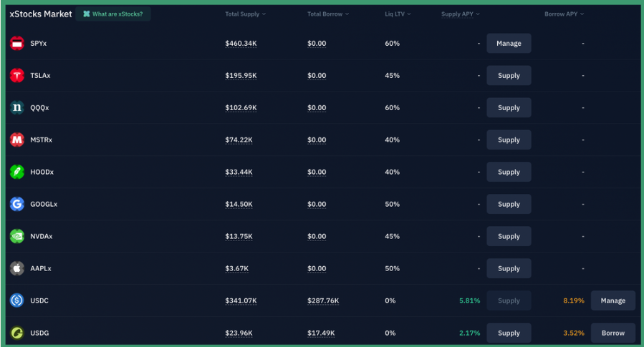Sort table by Total Borrow column
644x347 pixels.
327,14
